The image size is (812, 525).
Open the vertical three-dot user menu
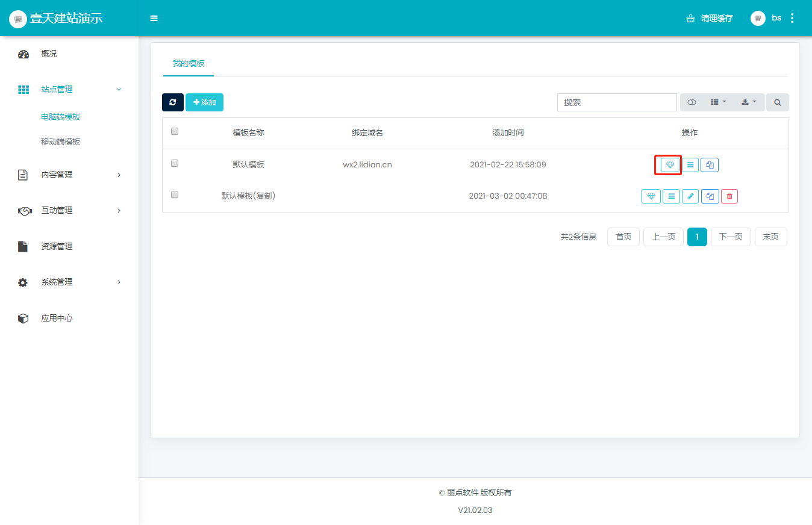(x=792, y=18)
